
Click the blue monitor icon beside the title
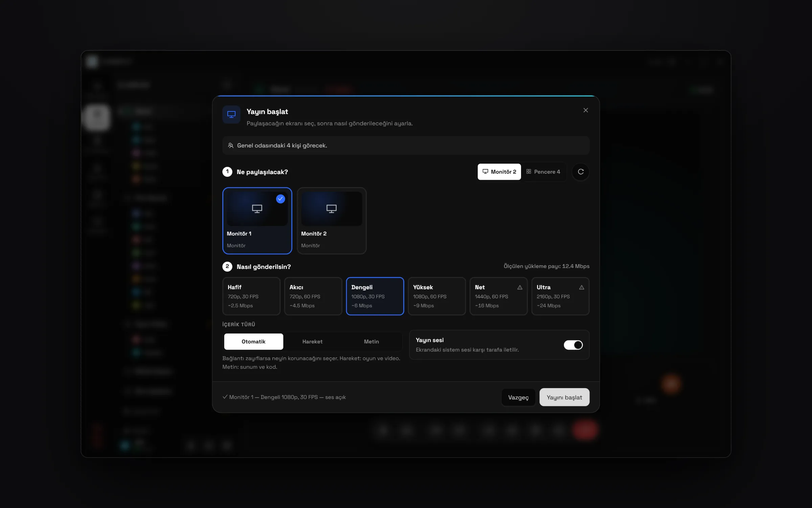(x=231, y=114)
